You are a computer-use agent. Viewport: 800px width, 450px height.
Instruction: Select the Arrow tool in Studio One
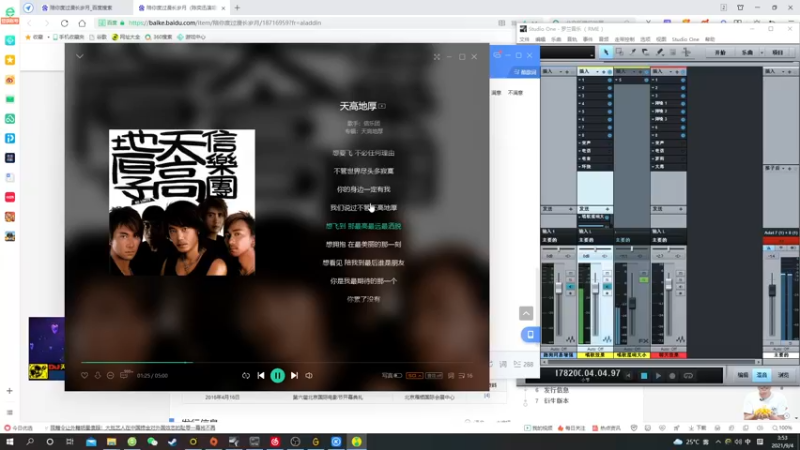tap(606, 52)
